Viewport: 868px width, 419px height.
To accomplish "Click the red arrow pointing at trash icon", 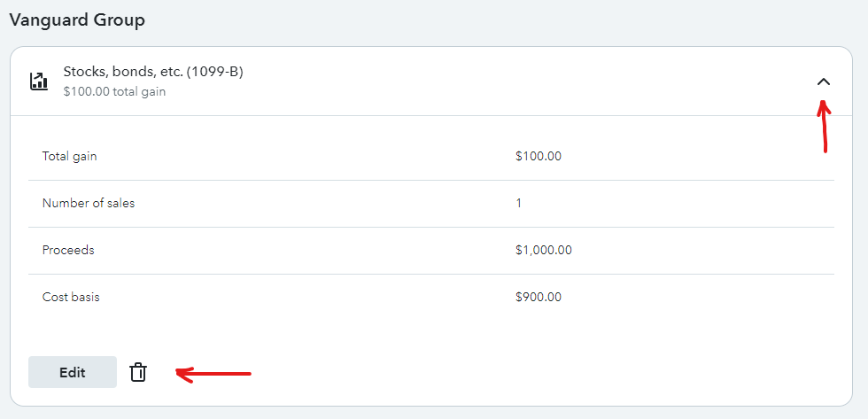I will tap(213, 374).
